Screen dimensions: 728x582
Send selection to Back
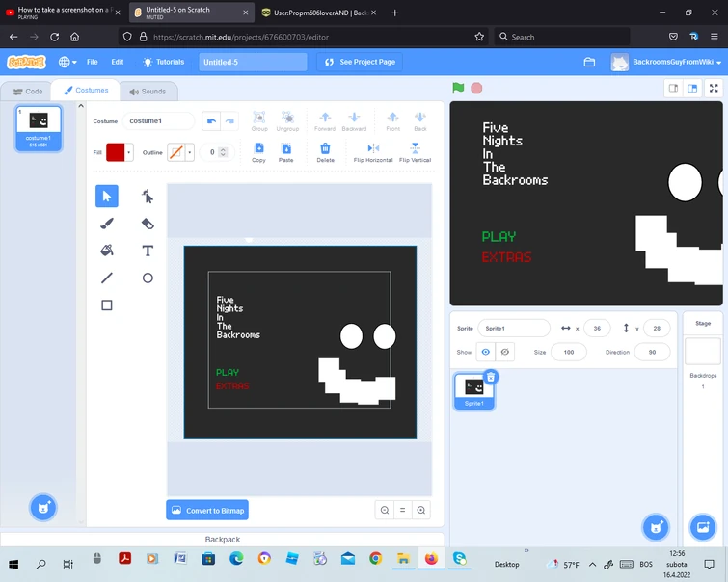(x=420, y=121)
